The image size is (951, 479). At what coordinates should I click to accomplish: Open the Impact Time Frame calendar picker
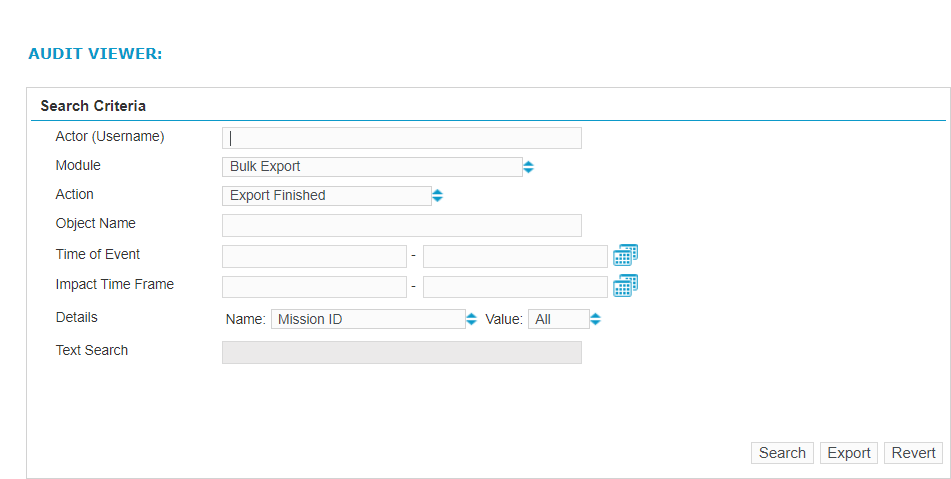click(625, 287)
